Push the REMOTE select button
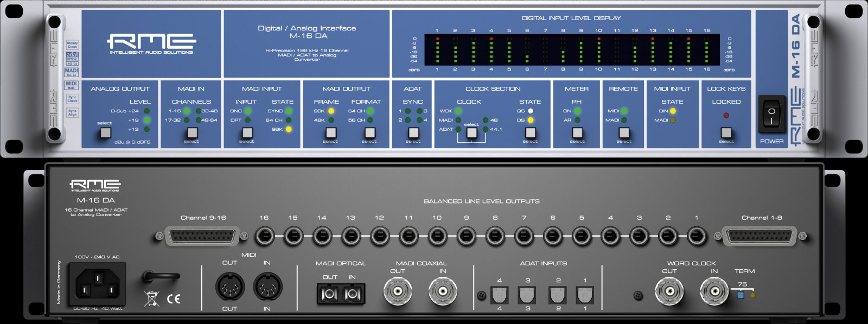The width and height of the screenshot is (868, 324). point(624,132)
